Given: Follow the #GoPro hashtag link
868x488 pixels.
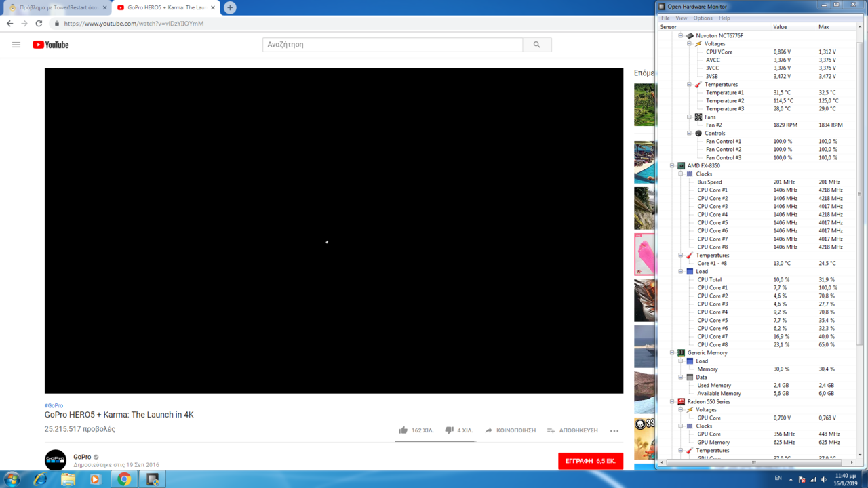Looking at the screenshot, I should (54, 405).
